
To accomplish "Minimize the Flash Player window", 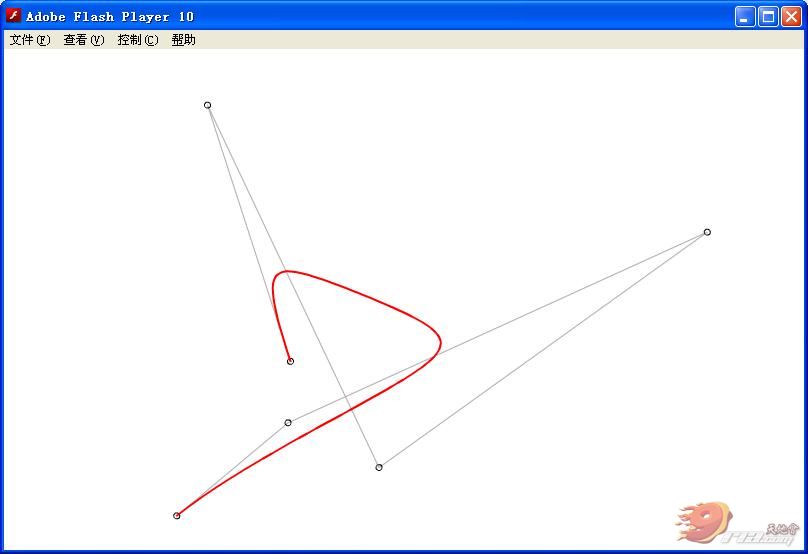I will click(745, 16).
